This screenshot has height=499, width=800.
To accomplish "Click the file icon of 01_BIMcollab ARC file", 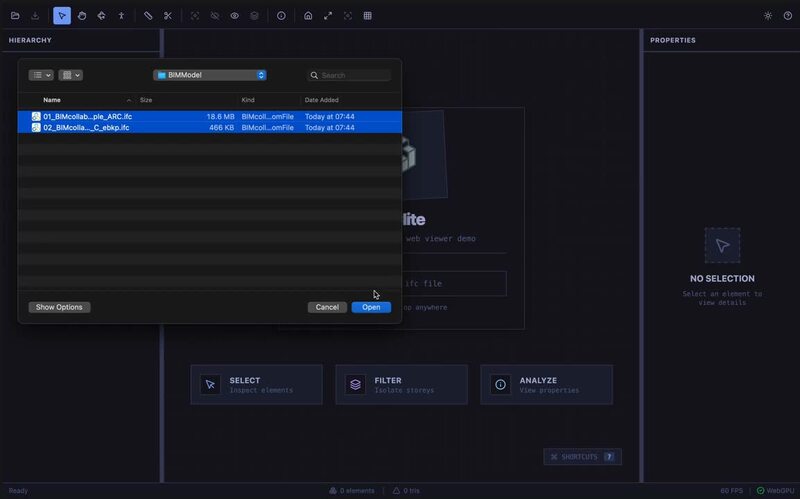I will click(36, 116).
